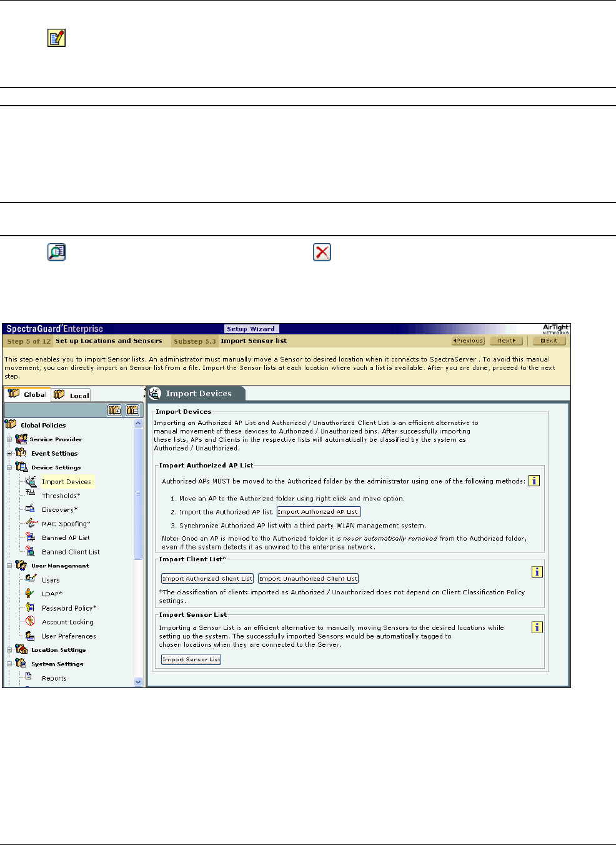Click the User Preferences icon
The image size is (616, 845).
point(30,635)
